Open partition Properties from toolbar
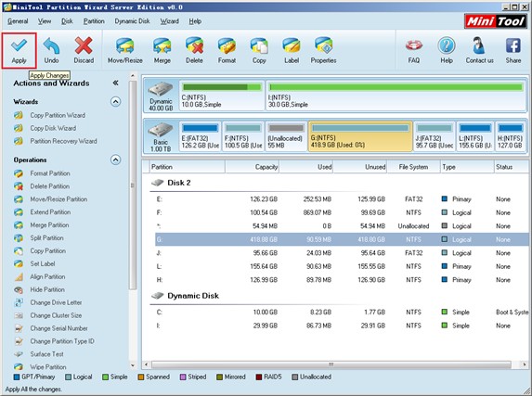 323,50
